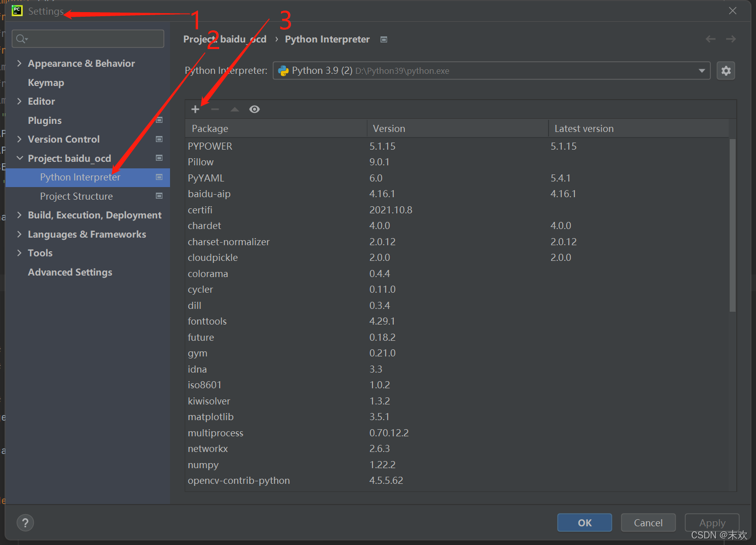The image size is (756, 545).
Task: Click project-level icon on Project: baidu_ocd row
Action: (x=159, y=158)
